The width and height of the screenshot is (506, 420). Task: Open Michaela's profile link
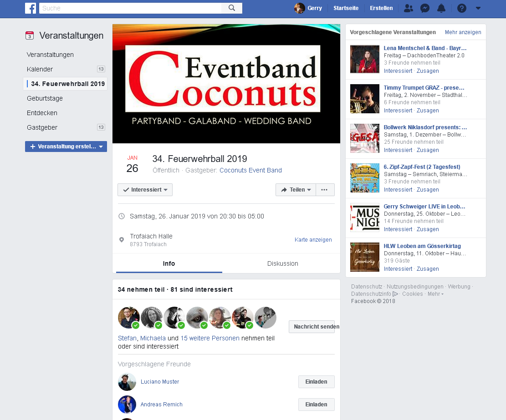[153, 339]
